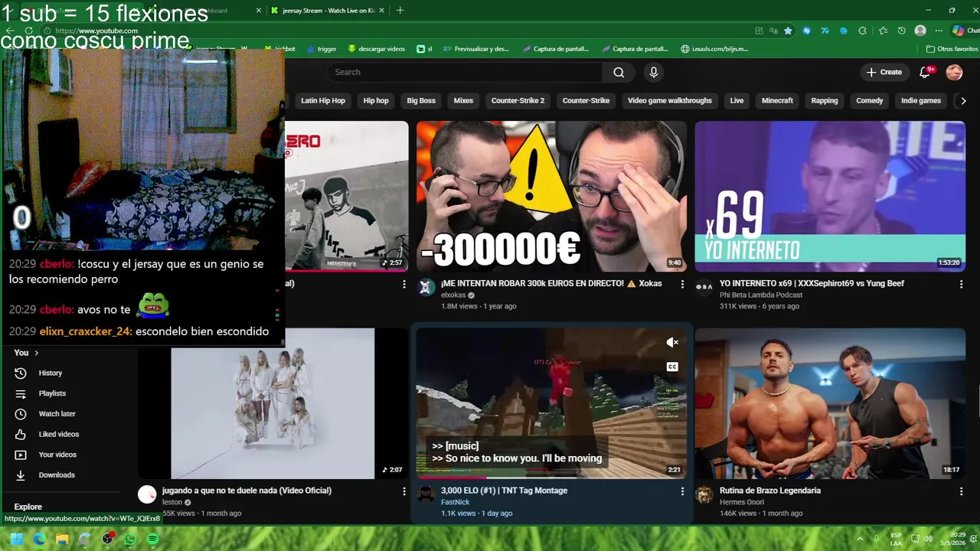Open Spotify from the taskbar
This screenshot has height=551, width=980.
point(152,539)
